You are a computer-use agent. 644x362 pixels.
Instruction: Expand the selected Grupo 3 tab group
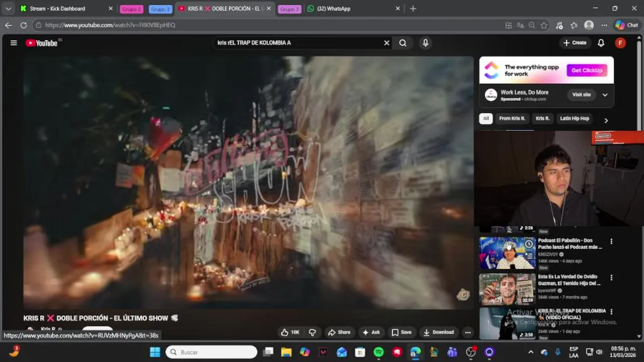click(161, 9)
